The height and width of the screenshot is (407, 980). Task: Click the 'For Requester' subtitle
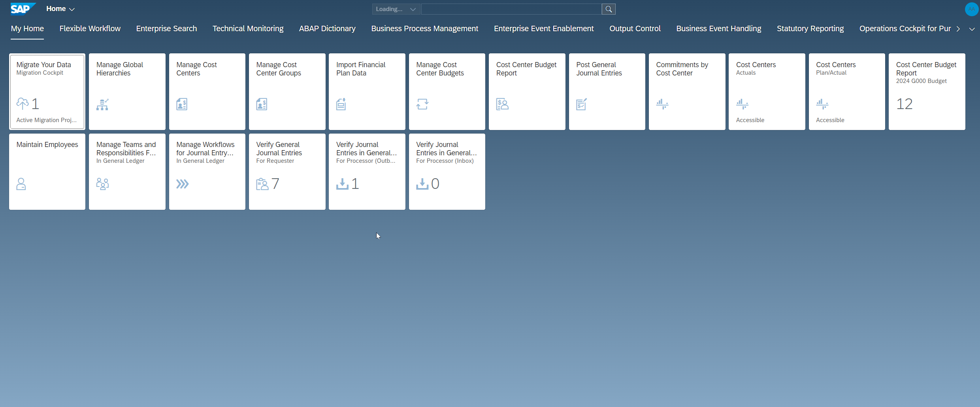pyautogui.click(x=275, y=161)
